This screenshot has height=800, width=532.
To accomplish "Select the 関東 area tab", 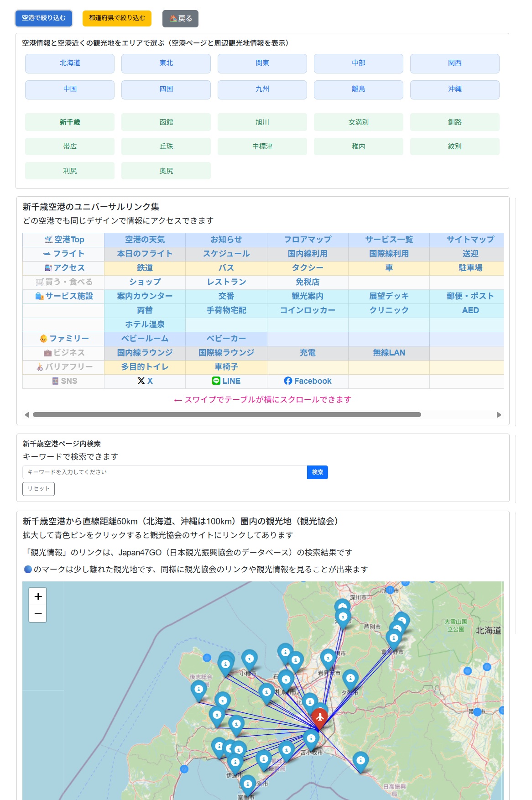I will [x=262, y=63].
